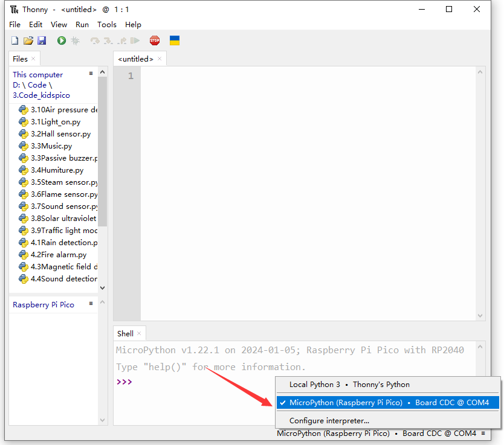Close the Files panel tab

click(33, 59)
